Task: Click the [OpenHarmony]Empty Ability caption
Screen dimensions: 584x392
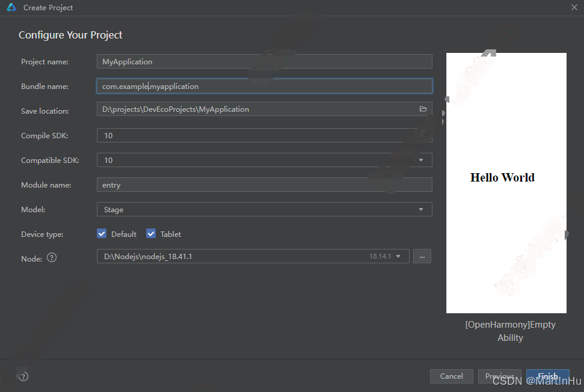Action: [x=510, y=331]
